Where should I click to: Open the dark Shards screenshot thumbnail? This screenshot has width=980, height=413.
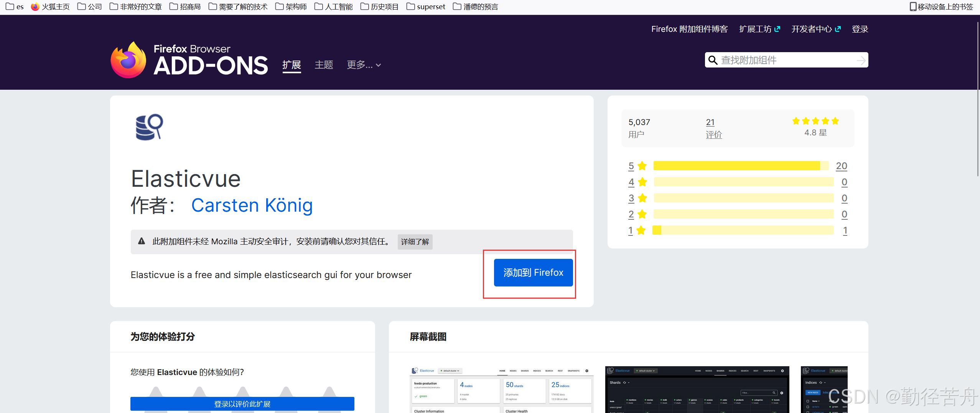point(697,390)
